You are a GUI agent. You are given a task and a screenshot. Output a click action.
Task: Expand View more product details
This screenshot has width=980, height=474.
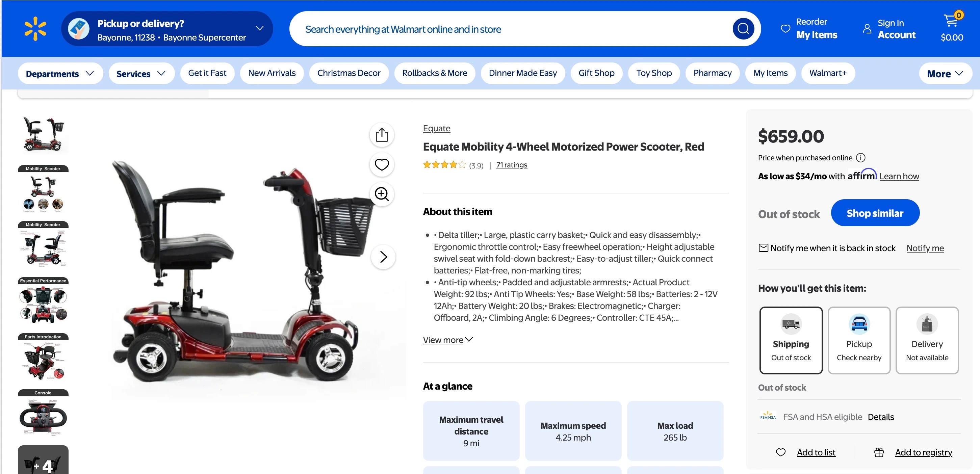coord(448,340)
